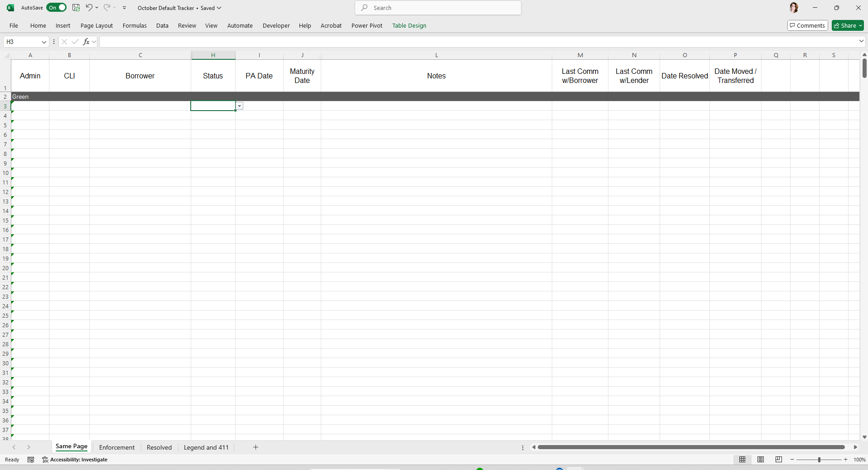
Task: Switch to Page Break Preview view icon
Action: 779,460
